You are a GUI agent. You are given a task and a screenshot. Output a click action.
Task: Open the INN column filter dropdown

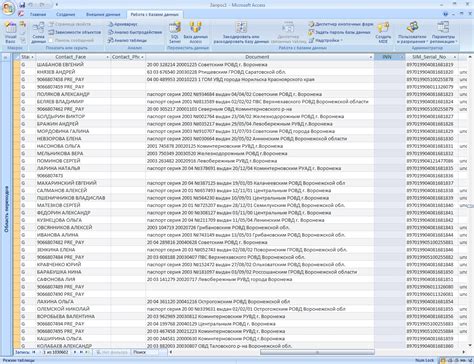coord(402,57)
